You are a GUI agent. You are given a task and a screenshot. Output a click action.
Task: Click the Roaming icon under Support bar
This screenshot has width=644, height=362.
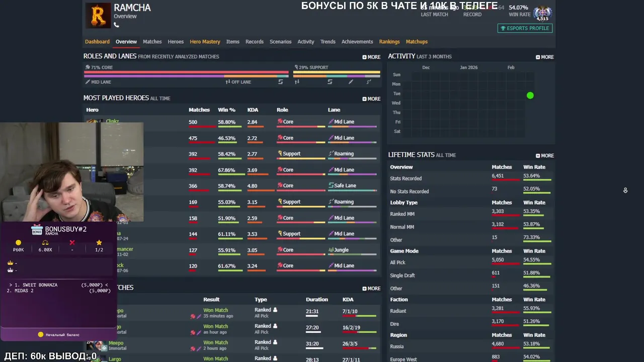point(369,82)
